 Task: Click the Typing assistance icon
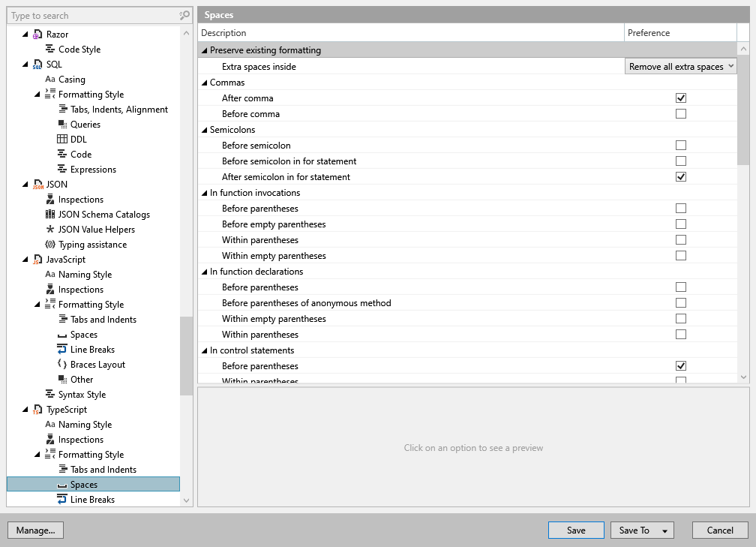tap(50, 244)
